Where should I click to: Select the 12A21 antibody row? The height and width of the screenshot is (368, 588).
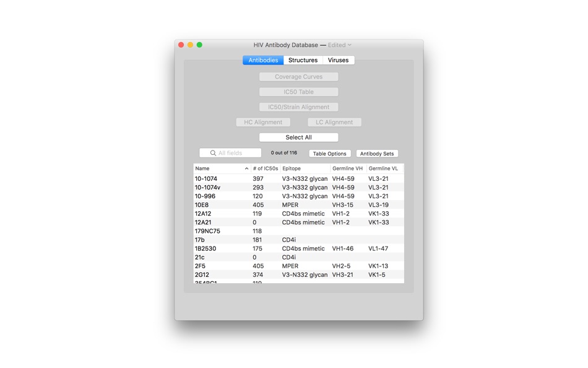point(298,222)
